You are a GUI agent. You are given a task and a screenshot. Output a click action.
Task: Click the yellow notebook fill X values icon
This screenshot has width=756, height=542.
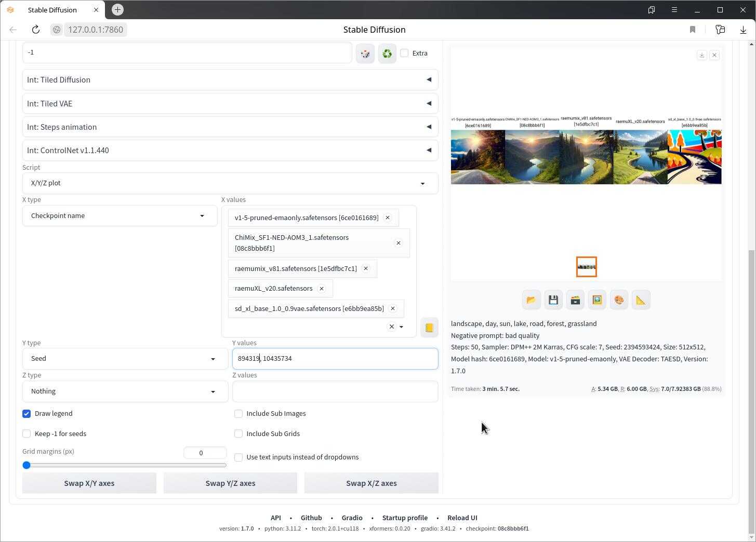429,328
